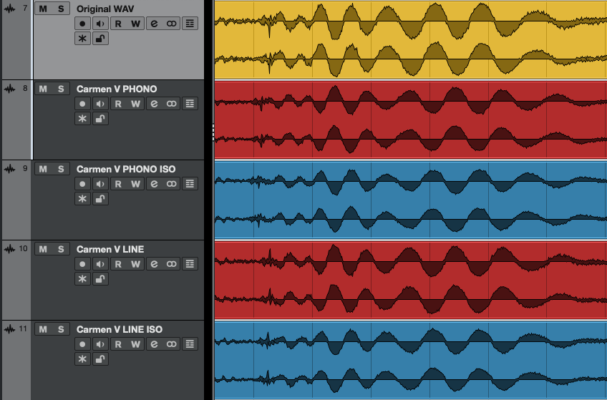607x400 pixels.
Task: Open lanes list icon on Original WAV
Action: [190, 23]
